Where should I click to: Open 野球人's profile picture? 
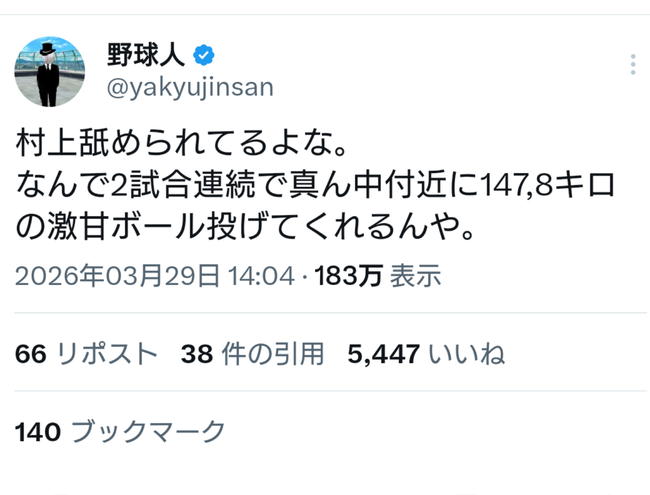coord(50,71)
